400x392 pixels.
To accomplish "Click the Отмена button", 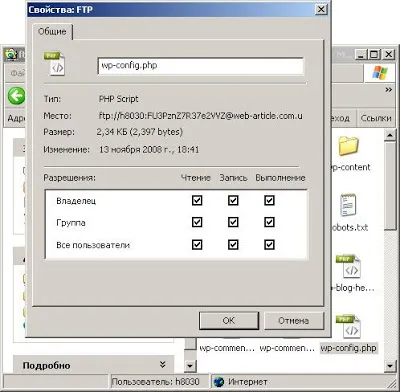I will [293, 321].
